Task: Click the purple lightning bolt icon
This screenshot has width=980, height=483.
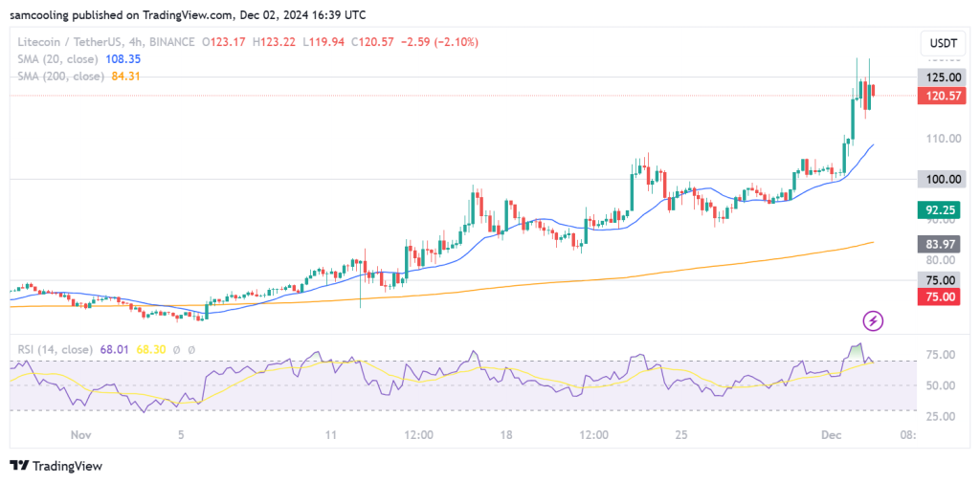Action: [x=873, y=321]
